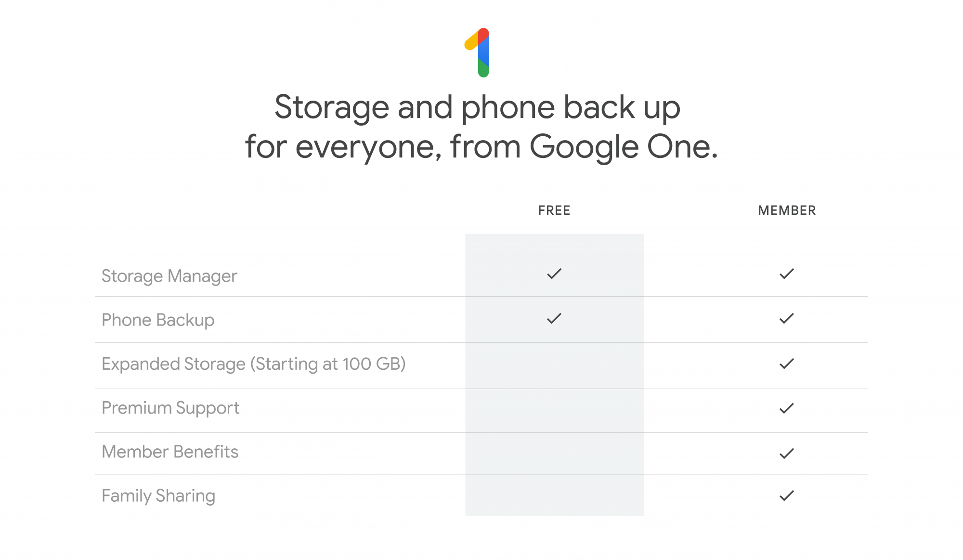
Task: Click the empty Free cell for Premium Support
Action: tap(554, 410)
